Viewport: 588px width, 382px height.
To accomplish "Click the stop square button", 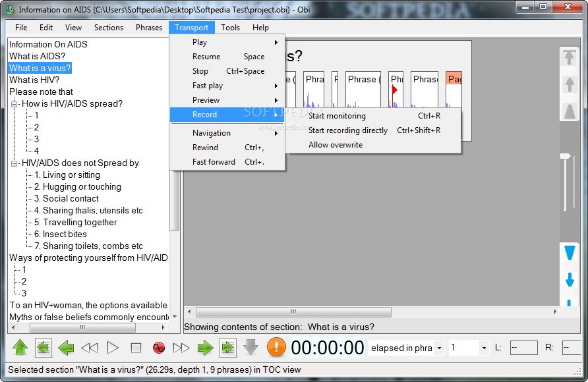I will (136, 348).
